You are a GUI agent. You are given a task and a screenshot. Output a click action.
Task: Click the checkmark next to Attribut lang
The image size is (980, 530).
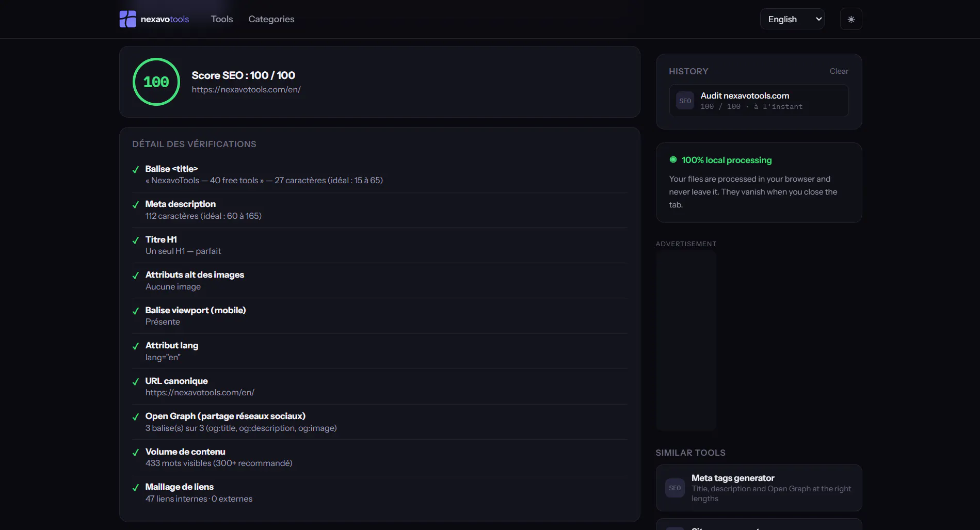point(136,346)
